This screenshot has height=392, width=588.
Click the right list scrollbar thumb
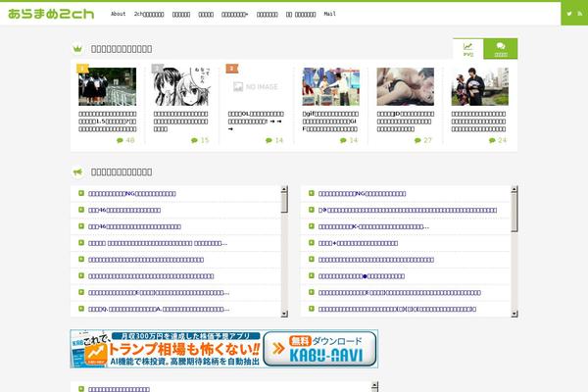coord(514,213)
